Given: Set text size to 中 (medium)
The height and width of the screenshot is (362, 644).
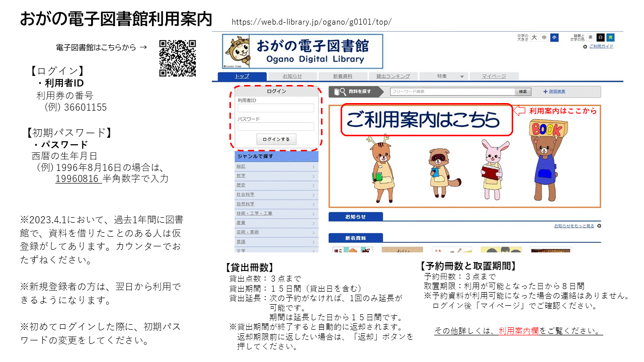Looking at the screenshot, I should [x=544, y=38].
